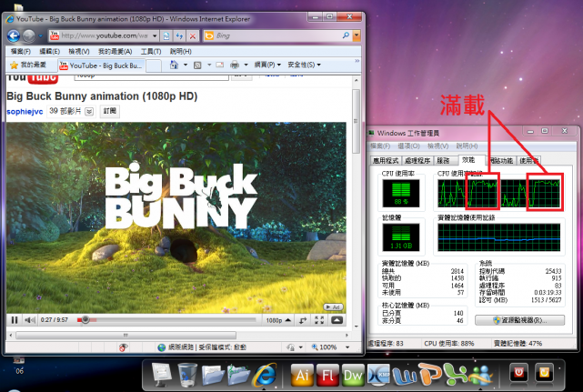Launch Dreamweaver from the dock
583x392 pixels.
353,376
